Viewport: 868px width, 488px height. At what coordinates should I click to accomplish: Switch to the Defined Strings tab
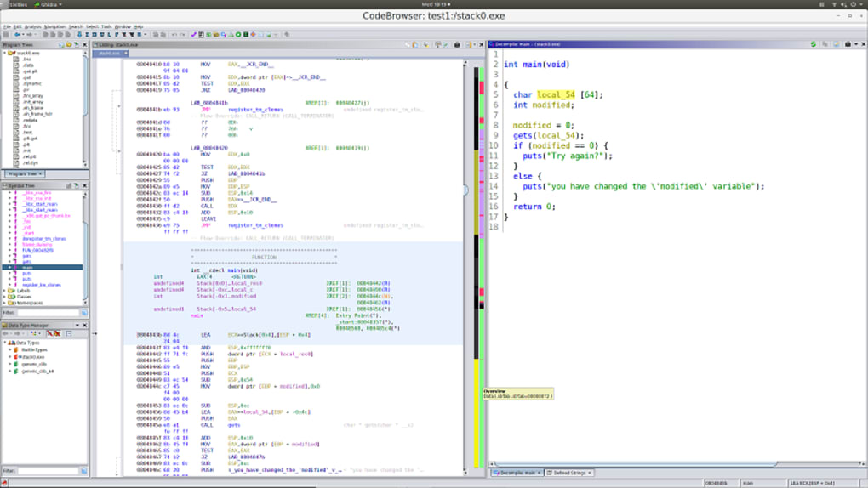(x=570, y=473)
